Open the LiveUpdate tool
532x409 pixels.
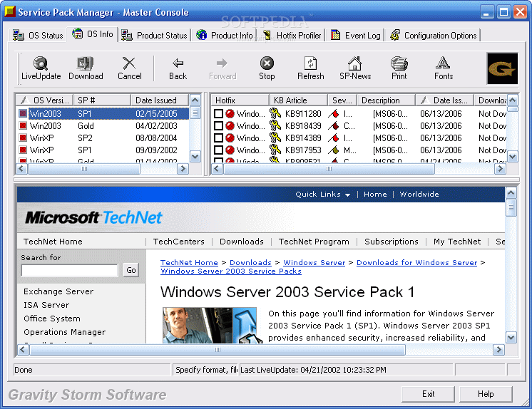[x=41, y=68]
